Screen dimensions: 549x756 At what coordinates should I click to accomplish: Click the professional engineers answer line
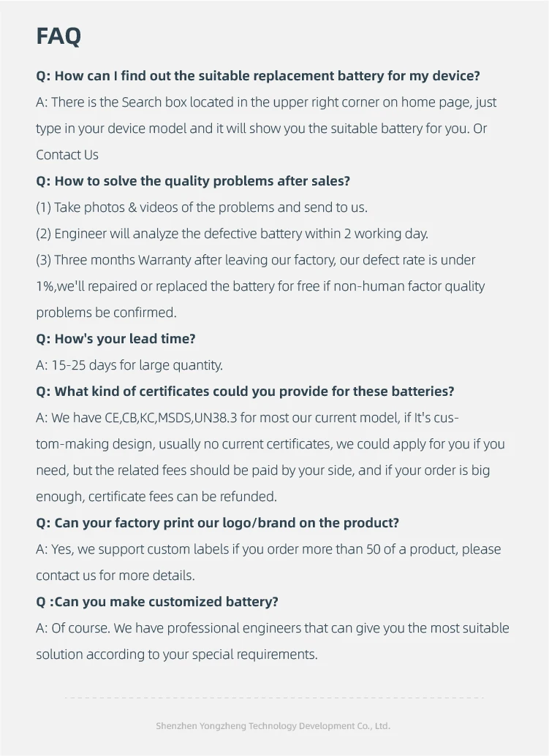(x=272, y=628)
